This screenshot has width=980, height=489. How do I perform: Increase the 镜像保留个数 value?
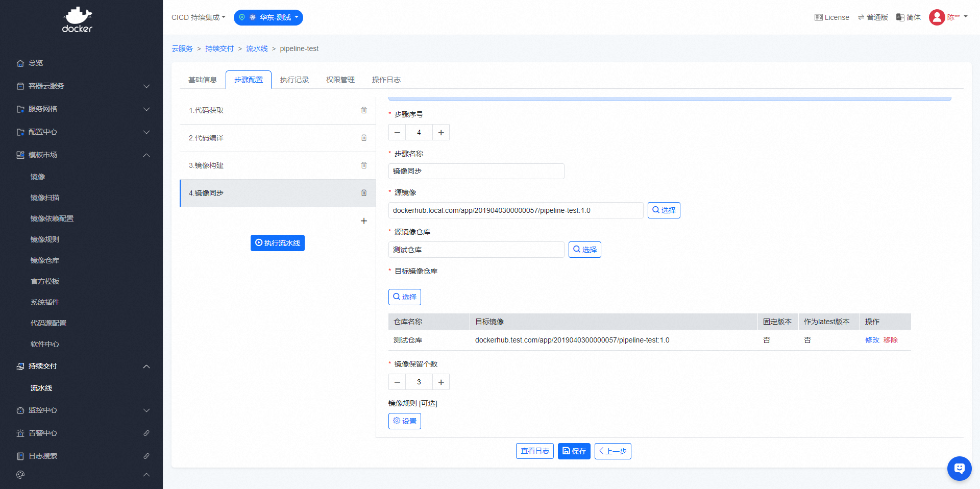[x=441, y=382]
